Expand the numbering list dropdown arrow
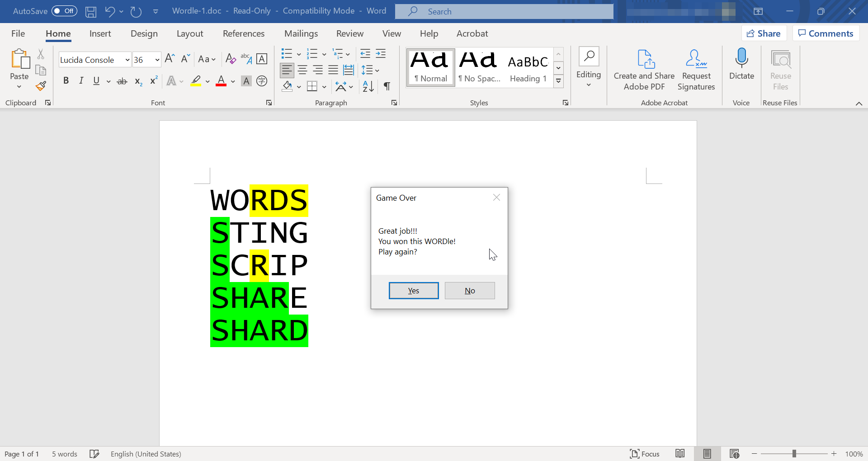Image resolution: width=868 pixels, height=461 pixels. (x=324, y=54)
